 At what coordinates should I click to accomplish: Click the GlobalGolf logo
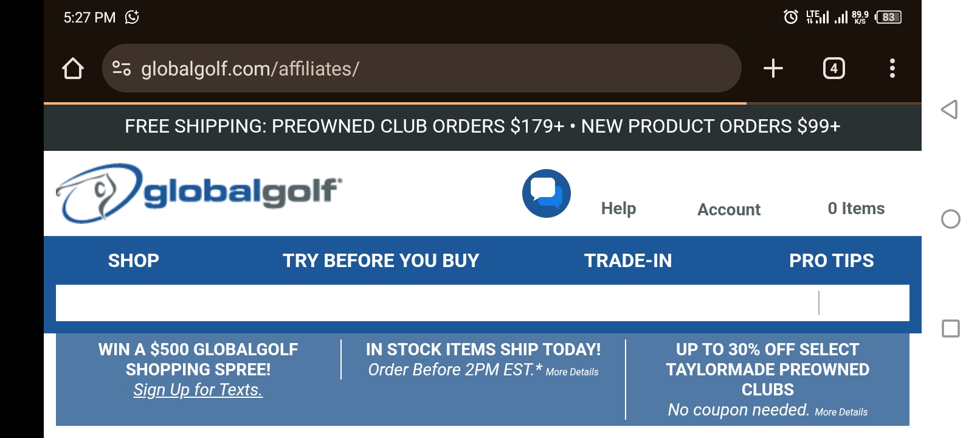(x=199, y=193)
